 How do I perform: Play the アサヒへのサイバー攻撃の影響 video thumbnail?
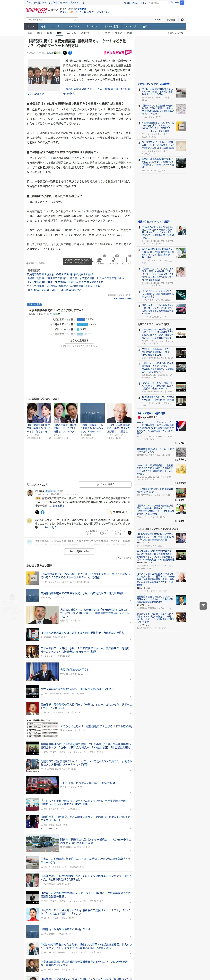[181, 333]
